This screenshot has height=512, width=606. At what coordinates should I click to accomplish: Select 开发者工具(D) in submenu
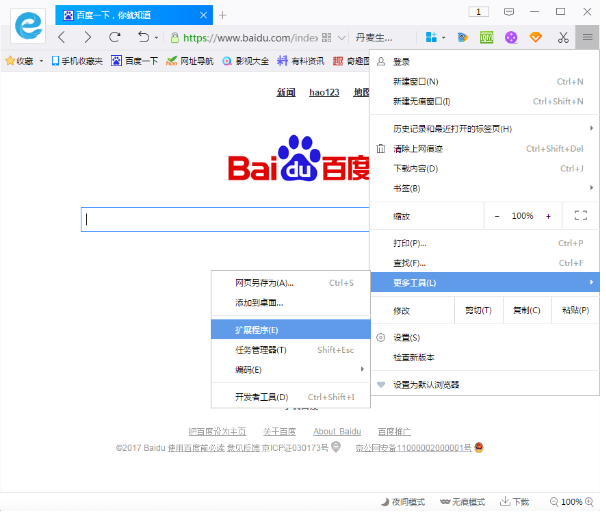tap(291, 397)
